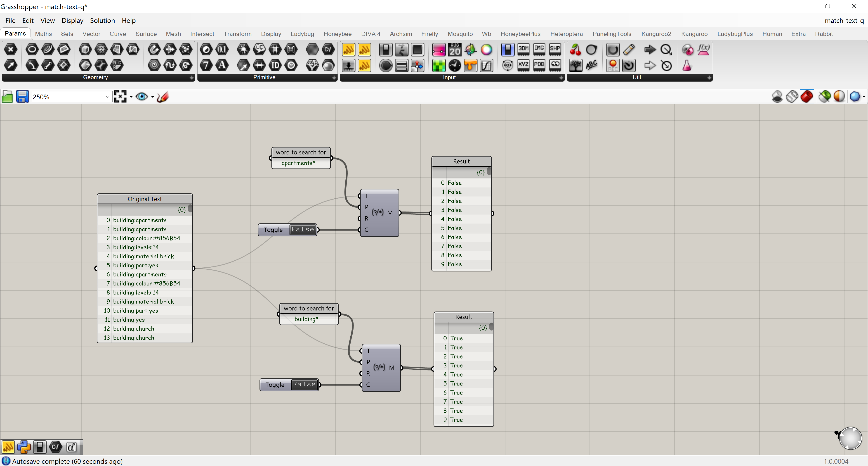Click the Import 3DM component icon
This screenshot has height=466, width=868.
tap(523, 49)
